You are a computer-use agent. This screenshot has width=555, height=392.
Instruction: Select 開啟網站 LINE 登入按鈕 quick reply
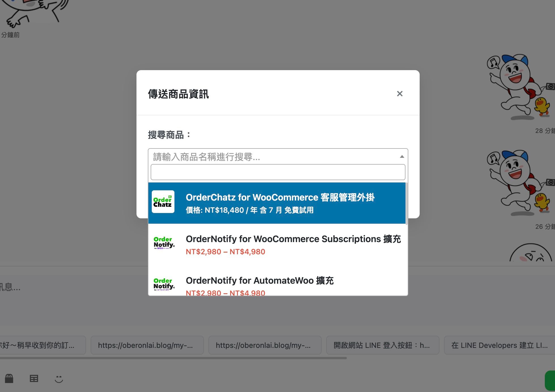[x=383, y=345]
